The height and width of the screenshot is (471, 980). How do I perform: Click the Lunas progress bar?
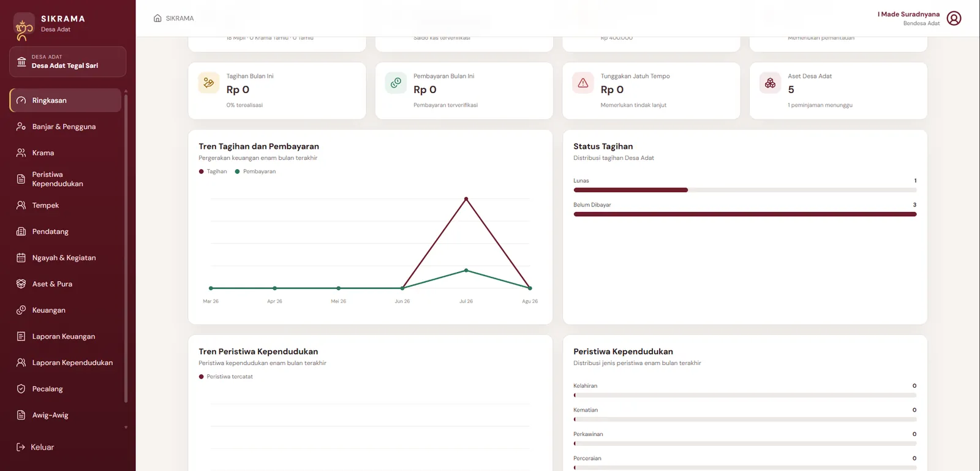pos(745,190)
